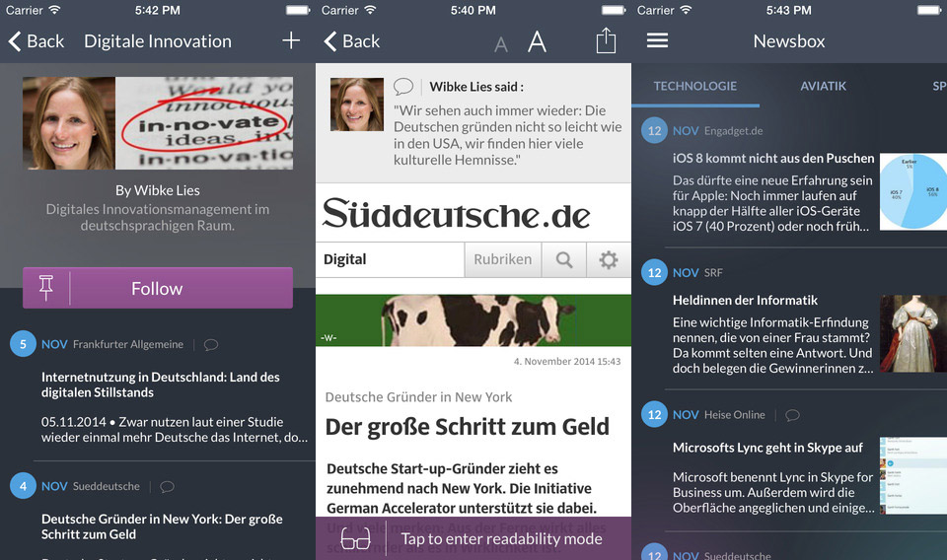Image resolution: width=947 pixels, height=560 pixels.
Task: Tap date badge 12 for Heise Online
Action: click(x=654, y=414)
